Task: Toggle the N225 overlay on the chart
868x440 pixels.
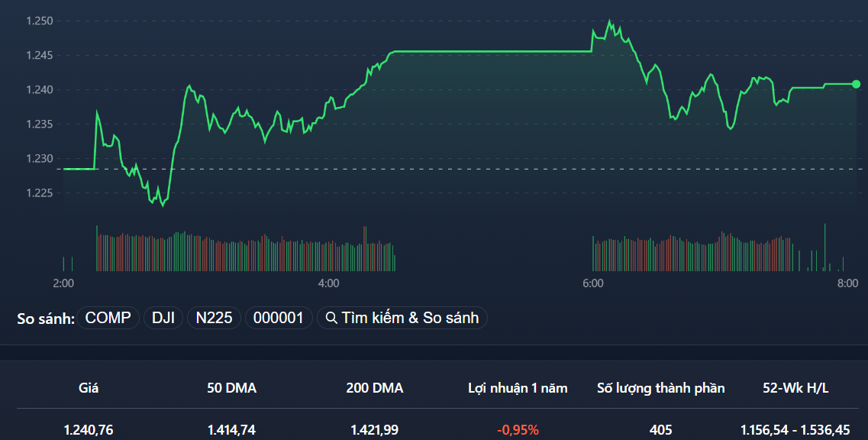Action: [214, 318]
